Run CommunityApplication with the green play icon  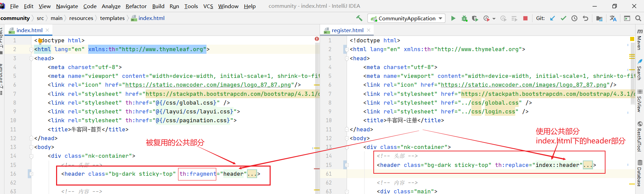tap(453, 18)
